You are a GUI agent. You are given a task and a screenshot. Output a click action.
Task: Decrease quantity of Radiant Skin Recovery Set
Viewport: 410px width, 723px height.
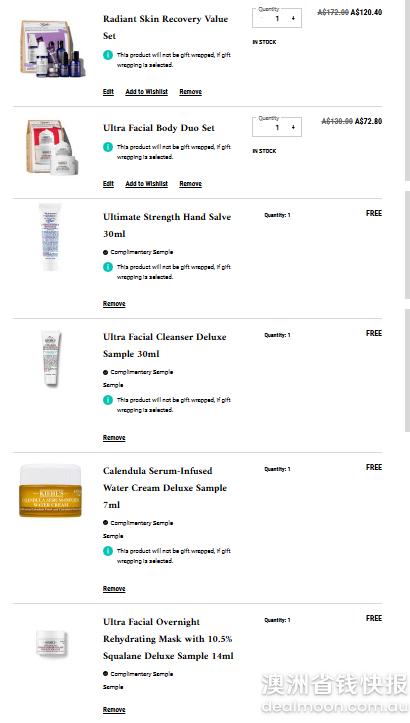261,18
